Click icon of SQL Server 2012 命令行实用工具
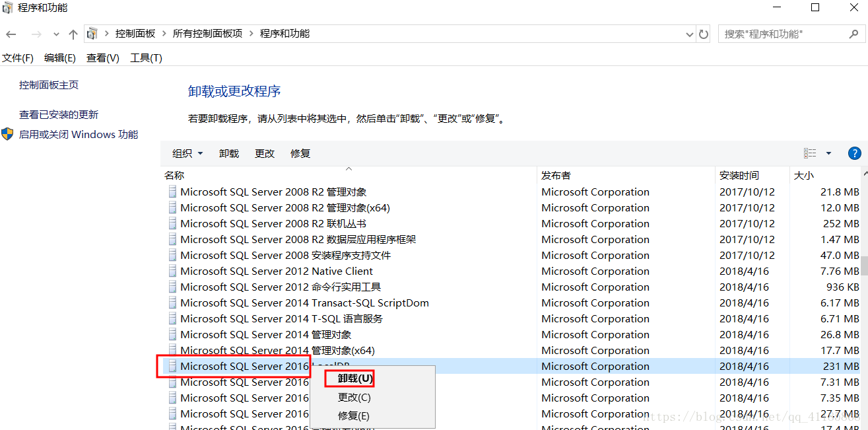The image size is (868, 430). (173, 287)
